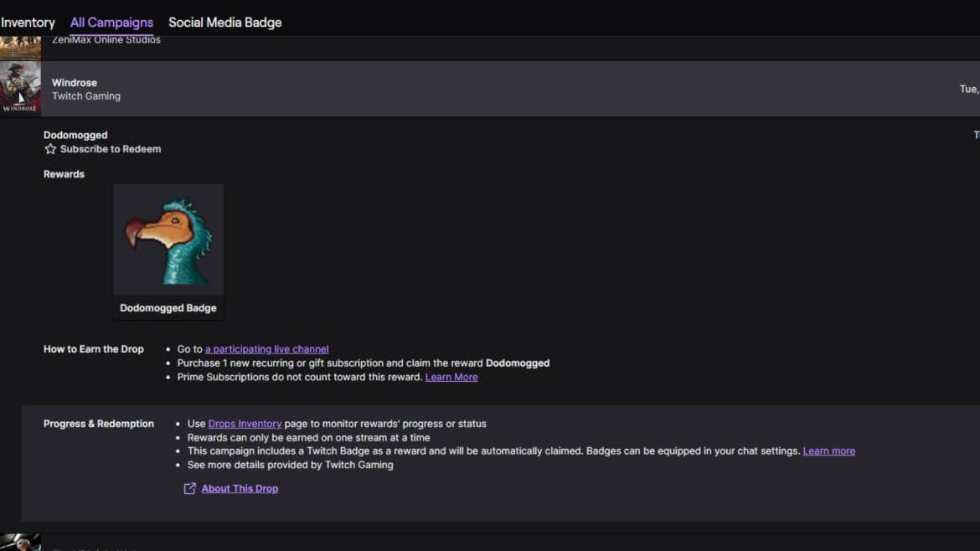Click the Twitch Gaming subtitle under Windrose

(x=86, y=96)
